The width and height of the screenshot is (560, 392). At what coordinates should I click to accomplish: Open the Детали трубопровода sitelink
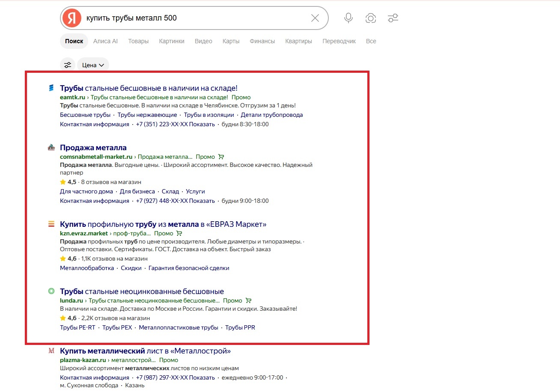click(272, 115)
